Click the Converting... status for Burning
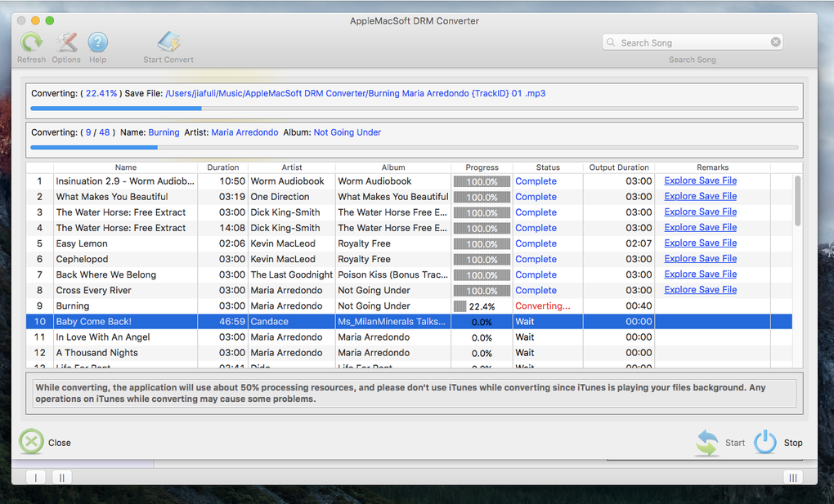This screenshot has height=504, width=834. (x=543, y=306)
